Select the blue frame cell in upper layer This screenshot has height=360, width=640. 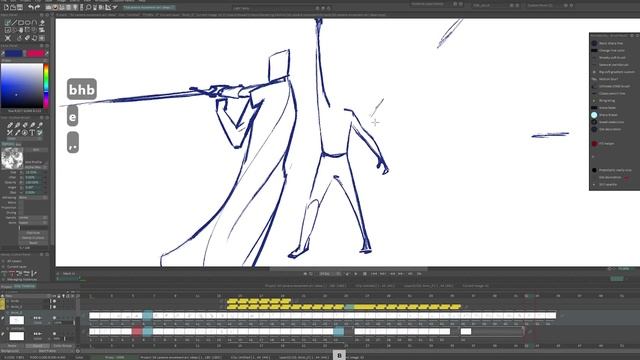(147, 315)
